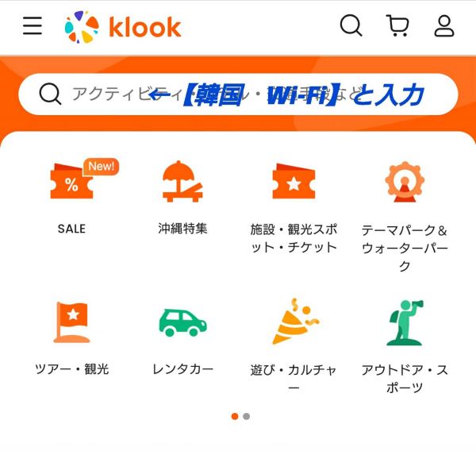Select the first orange page dot

(235, 416)
